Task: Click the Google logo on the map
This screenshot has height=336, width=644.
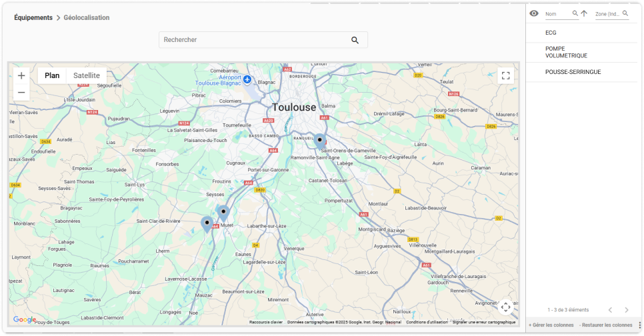Action: 24,319
